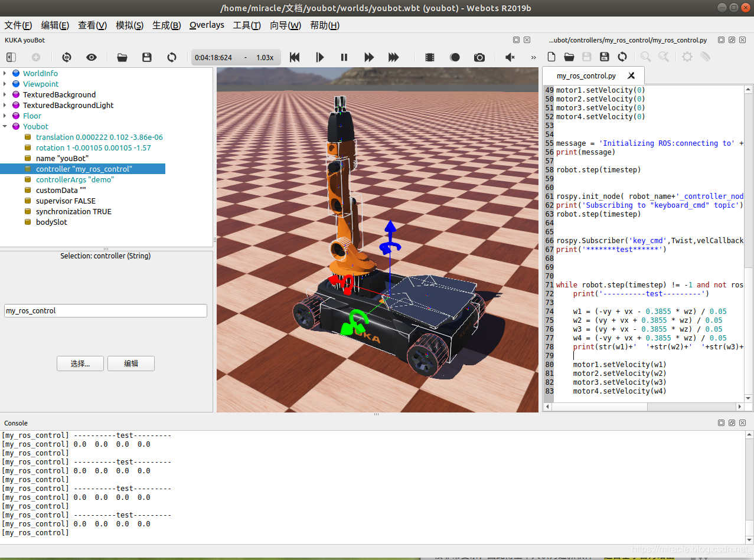This screenshot has height=560, width=754.
Task: Toggle the scene tree side panel icon
Action: tap(11, 57)
